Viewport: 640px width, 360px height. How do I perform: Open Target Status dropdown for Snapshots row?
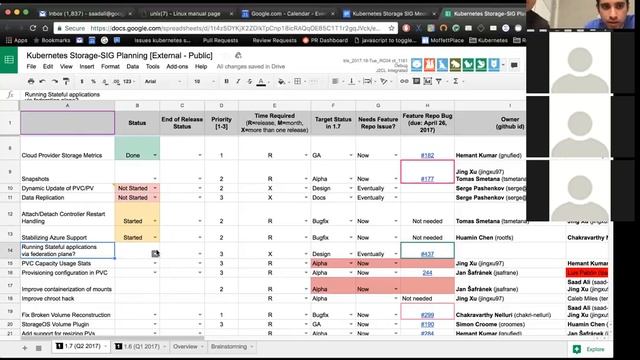351,179
